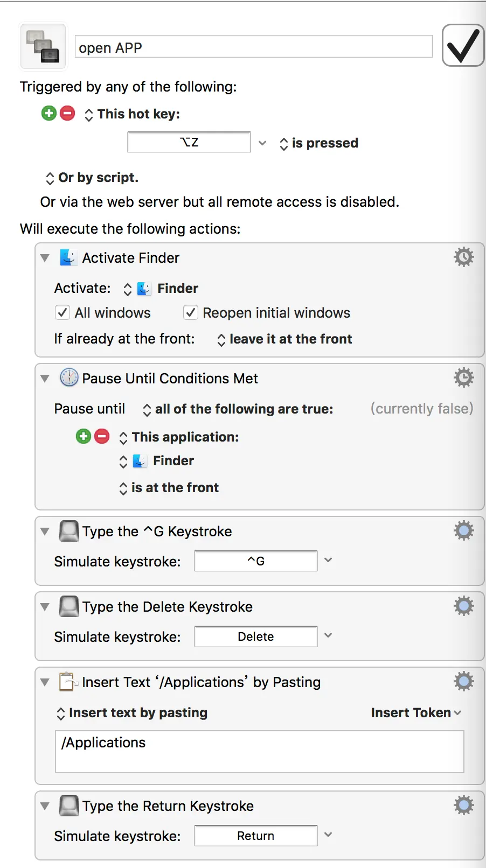Toggle the macro enabled checkmark
Screen dimensions: 486x868
463,46
